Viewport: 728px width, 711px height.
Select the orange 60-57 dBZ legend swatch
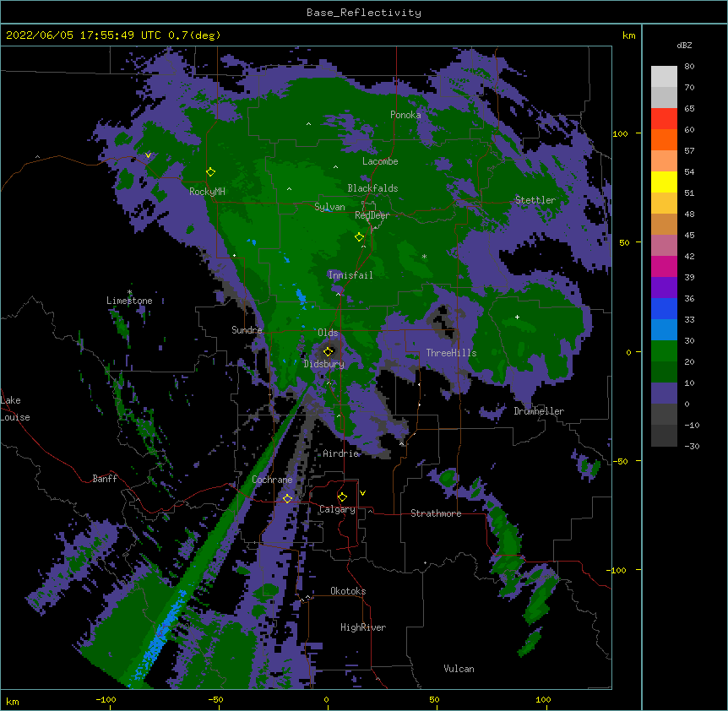click(664, 139)
